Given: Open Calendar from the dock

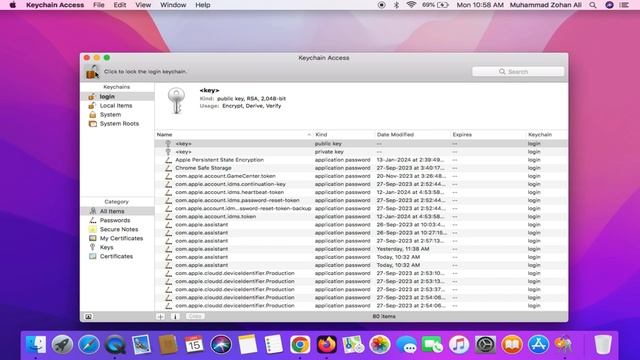Looking at the screenshot, I should click(x=194, y=344).
